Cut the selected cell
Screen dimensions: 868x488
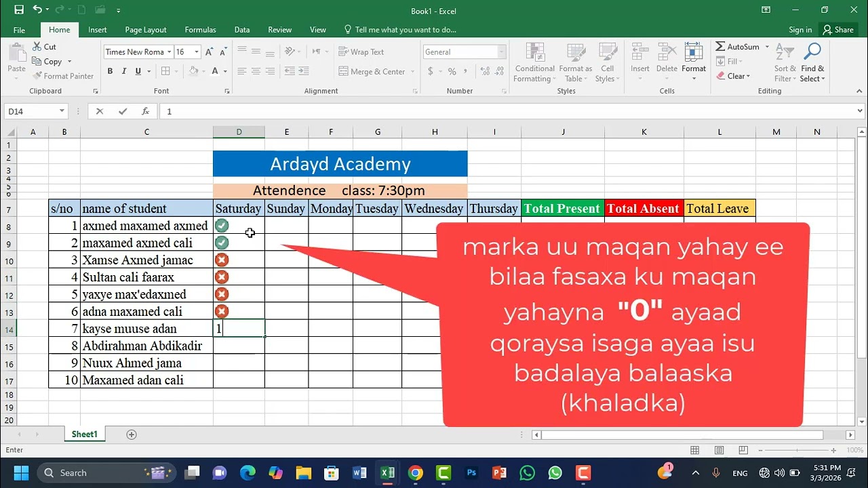click(44, 47)
